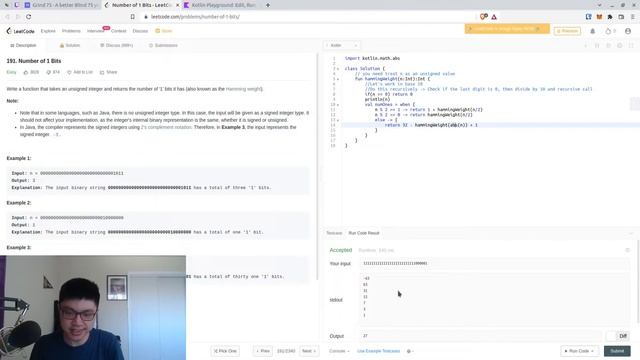Open the result panel copy icon

click(x=627, y=250)
